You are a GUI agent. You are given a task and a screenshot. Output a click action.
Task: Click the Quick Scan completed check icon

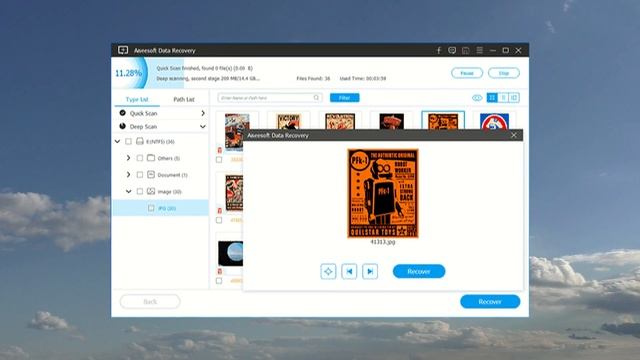(122, 113)
